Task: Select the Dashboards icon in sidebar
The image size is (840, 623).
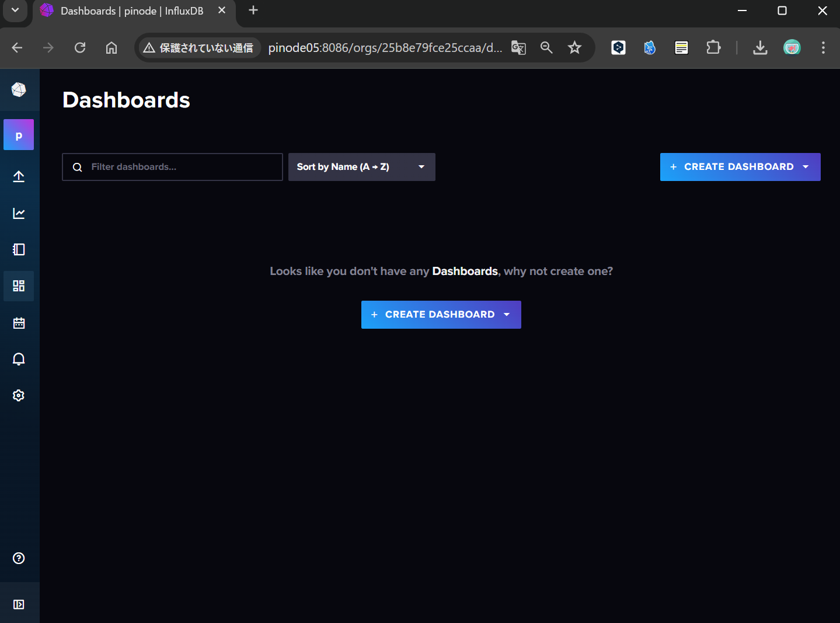Action: point(19,286)
